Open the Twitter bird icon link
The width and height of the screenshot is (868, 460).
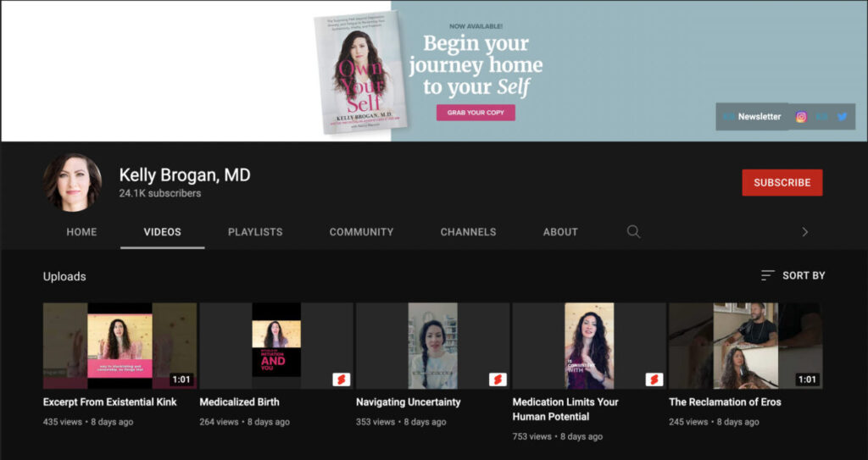click(x=842, y=117)
